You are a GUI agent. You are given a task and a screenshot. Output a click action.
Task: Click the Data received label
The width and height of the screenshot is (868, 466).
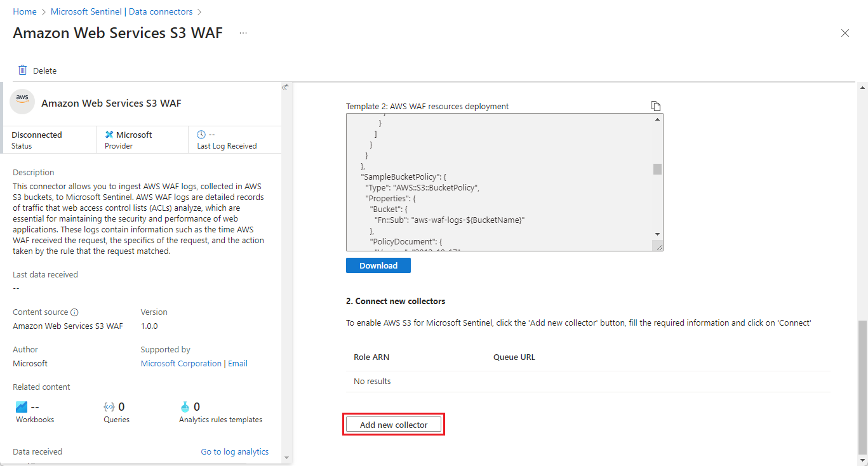pyautogui.click(x=37, y=451)
